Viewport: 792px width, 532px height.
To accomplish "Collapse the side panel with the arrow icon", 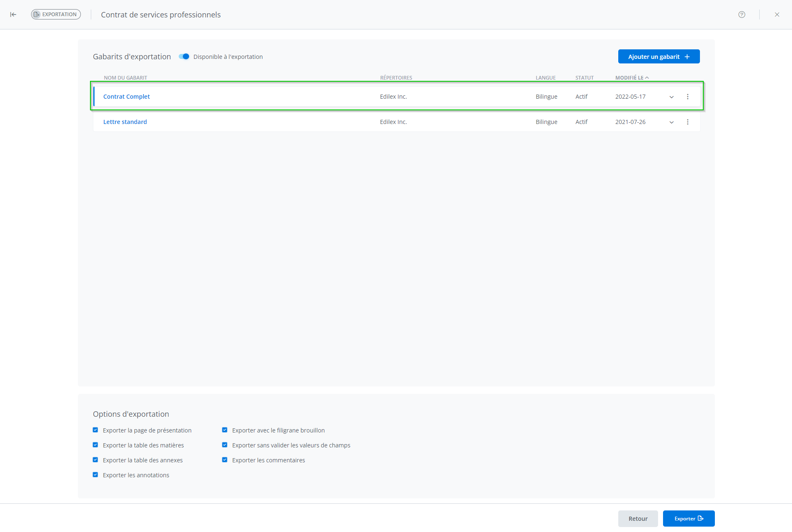I will pos(13,15).
